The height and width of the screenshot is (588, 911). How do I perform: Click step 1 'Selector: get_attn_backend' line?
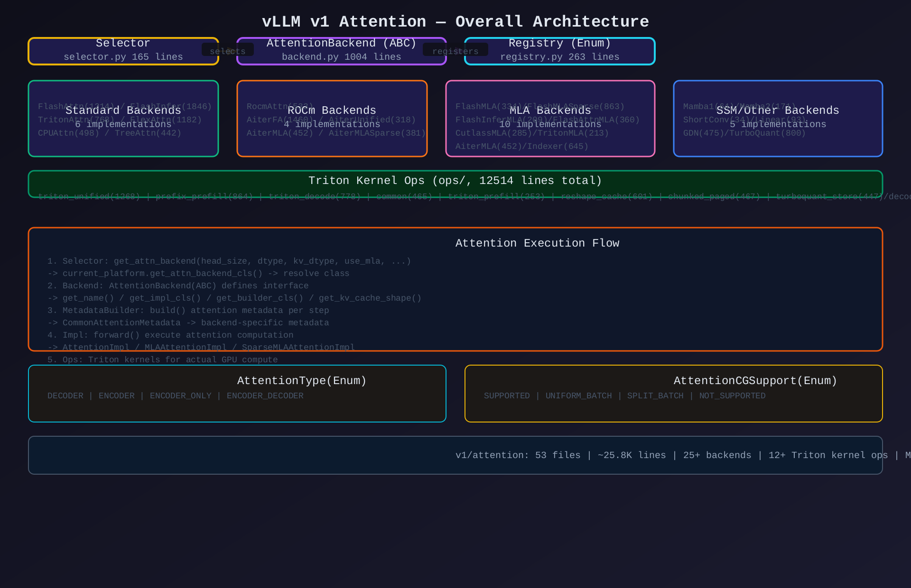(229, 261)
